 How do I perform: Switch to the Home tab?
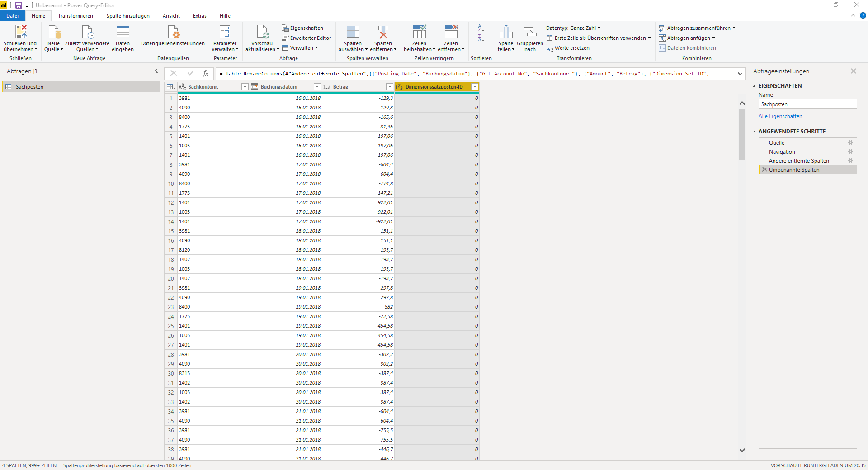(x=38, y=16)
